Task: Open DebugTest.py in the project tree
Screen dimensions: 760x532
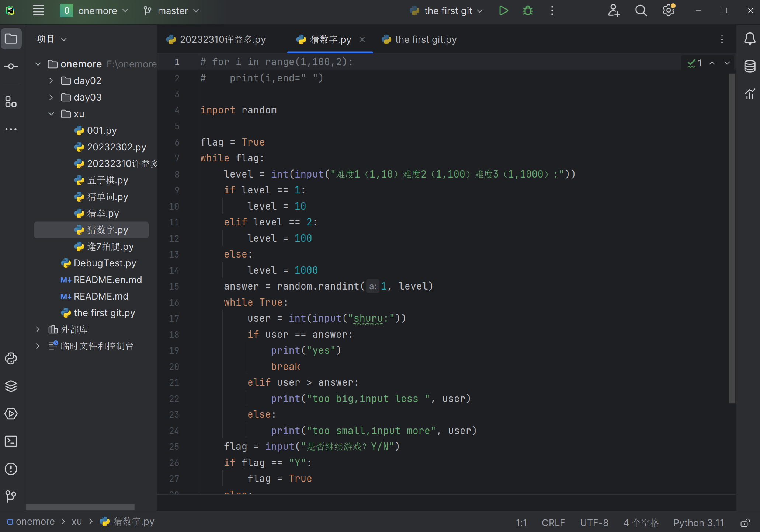Action: coord(105,263)
